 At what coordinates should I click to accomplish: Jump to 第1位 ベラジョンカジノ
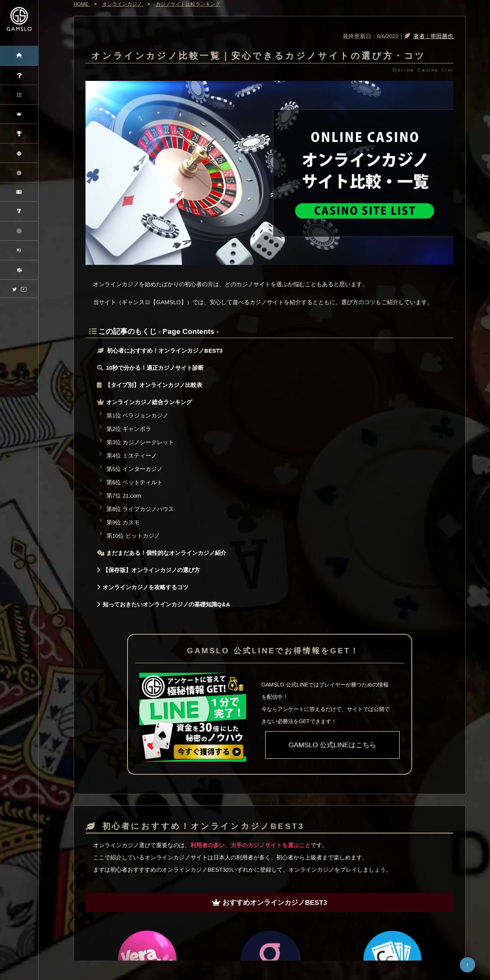tap(137, 415)
